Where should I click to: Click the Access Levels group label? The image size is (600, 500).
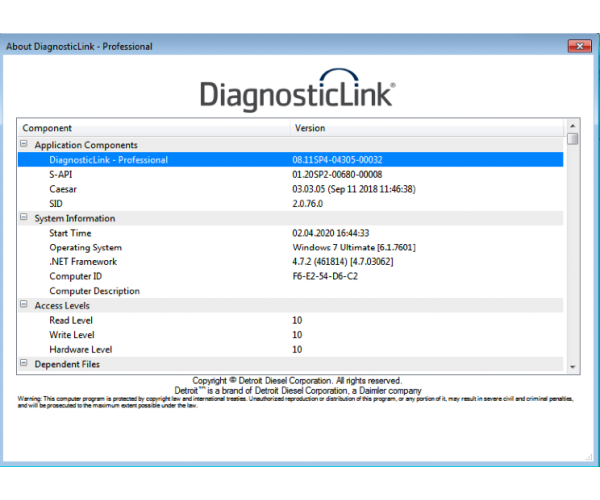[62, 306]
